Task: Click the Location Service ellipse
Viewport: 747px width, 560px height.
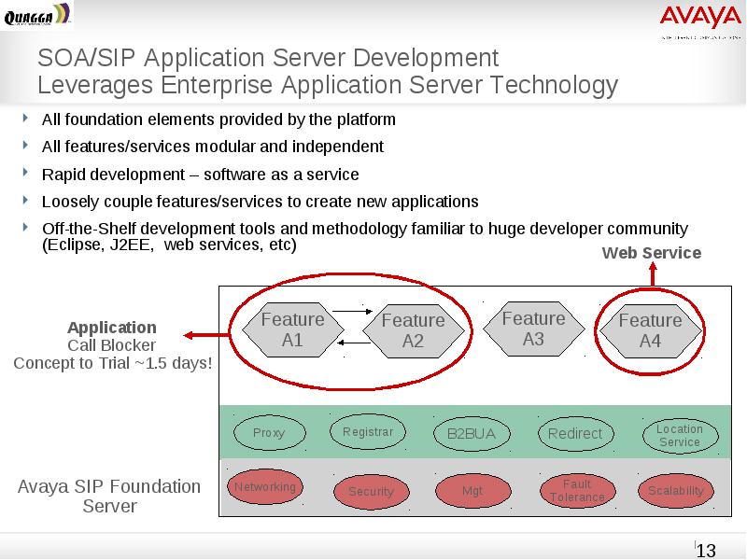Action: click(680, 435)
